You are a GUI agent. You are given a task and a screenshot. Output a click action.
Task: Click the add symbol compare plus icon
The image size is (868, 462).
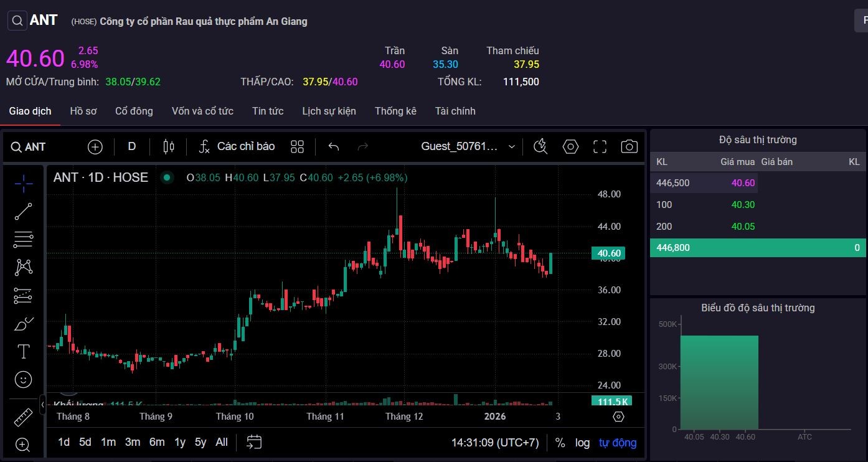pyautogui.click(x=95, y=147)
